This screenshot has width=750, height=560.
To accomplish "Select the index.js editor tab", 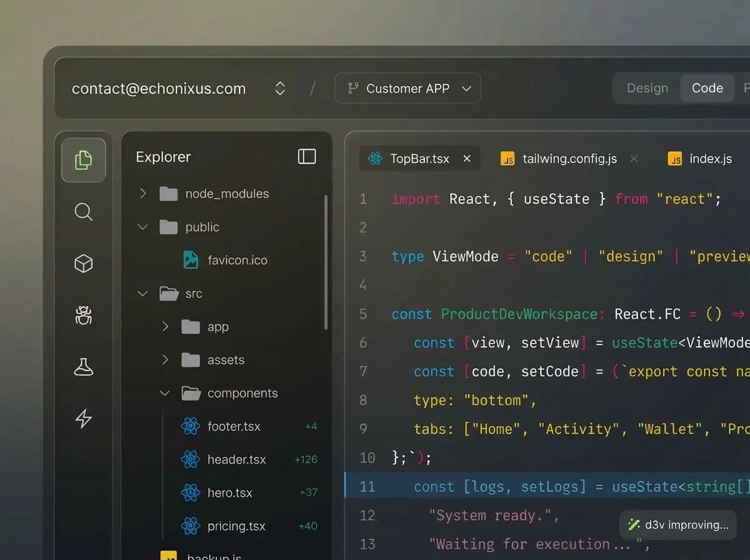I will click(700, 159).
